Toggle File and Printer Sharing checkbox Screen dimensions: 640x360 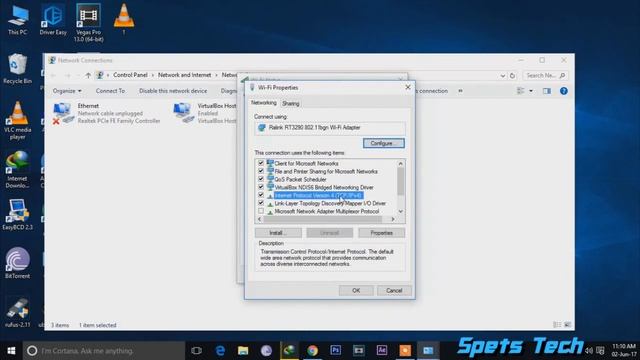[261, 171]
